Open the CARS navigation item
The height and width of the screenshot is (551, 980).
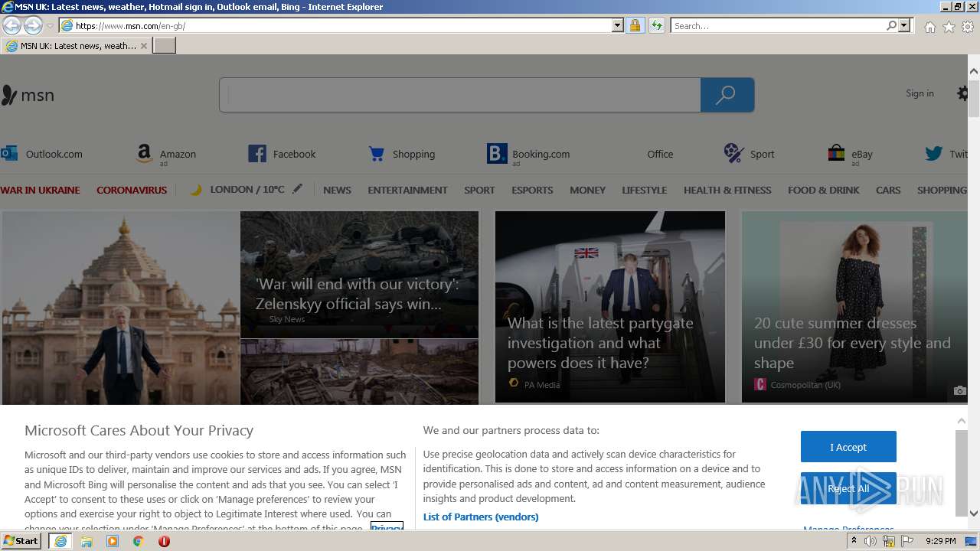click(888, 190)
